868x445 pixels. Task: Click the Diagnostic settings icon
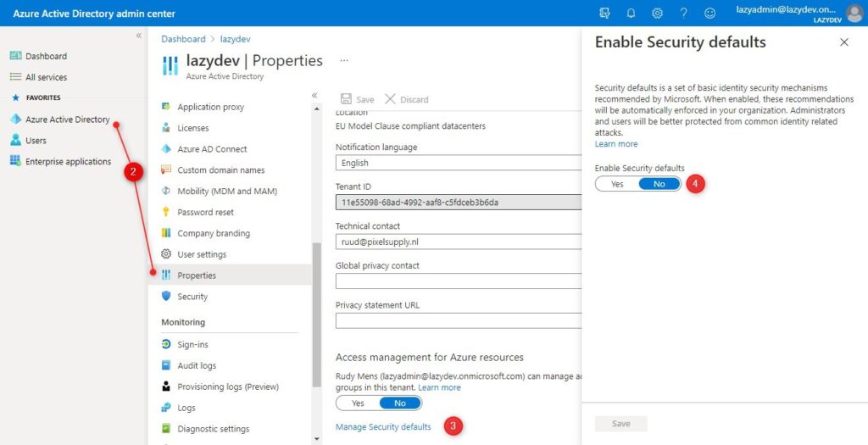(x=166, y=428)
